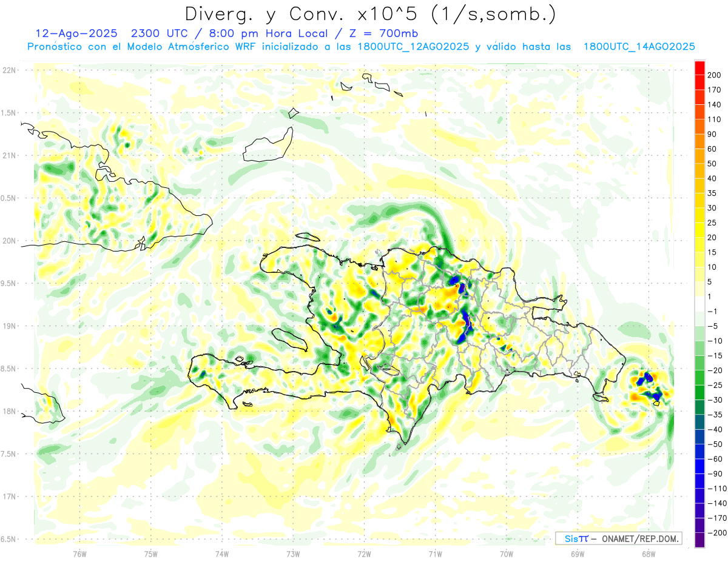Click the '22N' latitude label
The height and width of the screenshot is (562, 728).
(8, 70)
